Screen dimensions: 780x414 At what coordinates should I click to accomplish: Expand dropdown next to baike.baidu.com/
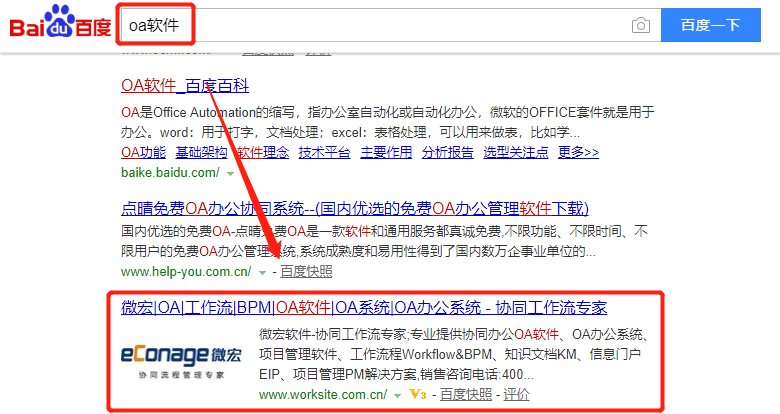click(x=230, y=174)
